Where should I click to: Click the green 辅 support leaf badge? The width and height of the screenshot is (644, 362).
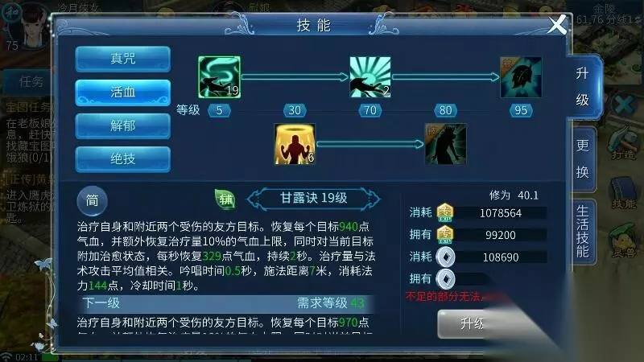(225, 199)
